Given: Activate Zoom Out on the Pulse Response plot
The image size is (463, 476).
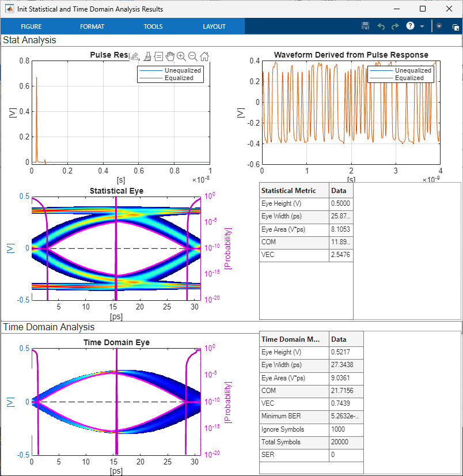Looking at the screenshot, I should point(192,56).
